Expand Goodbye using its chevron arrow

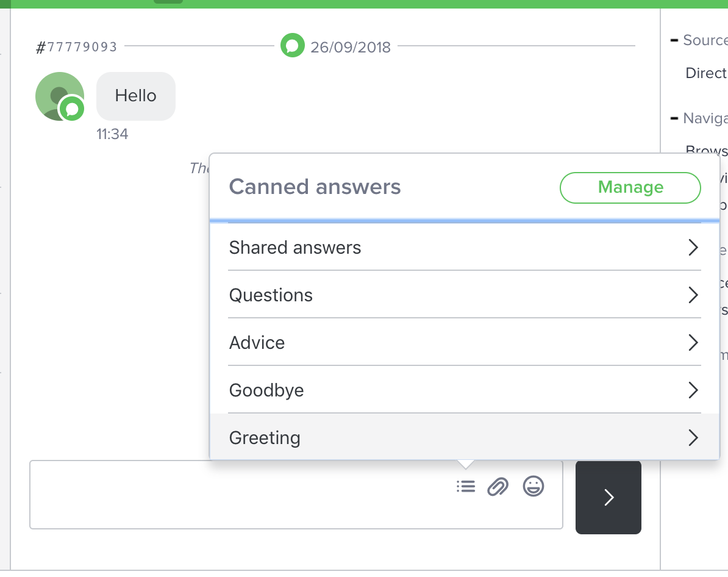coord(693,390)
